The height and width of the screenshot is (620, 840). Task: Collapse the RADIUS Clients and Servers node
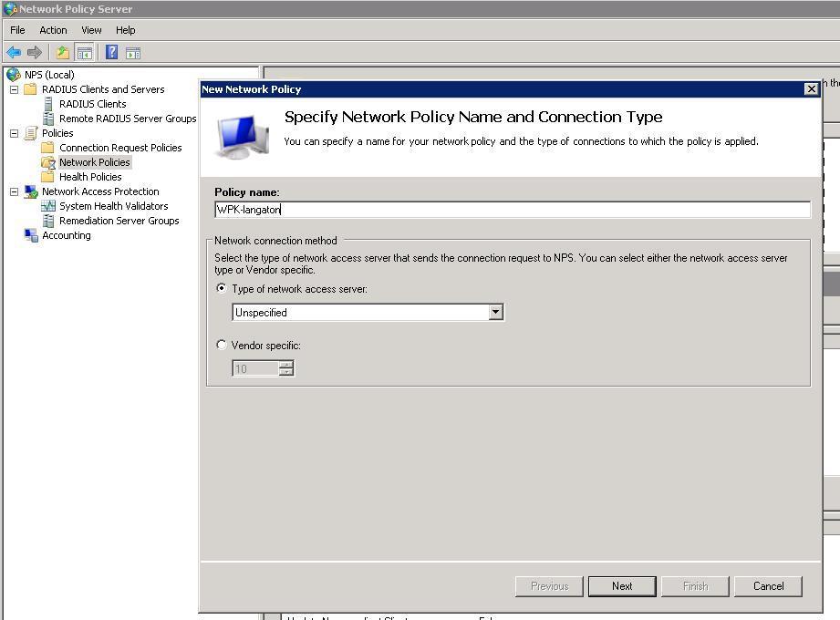15,89
